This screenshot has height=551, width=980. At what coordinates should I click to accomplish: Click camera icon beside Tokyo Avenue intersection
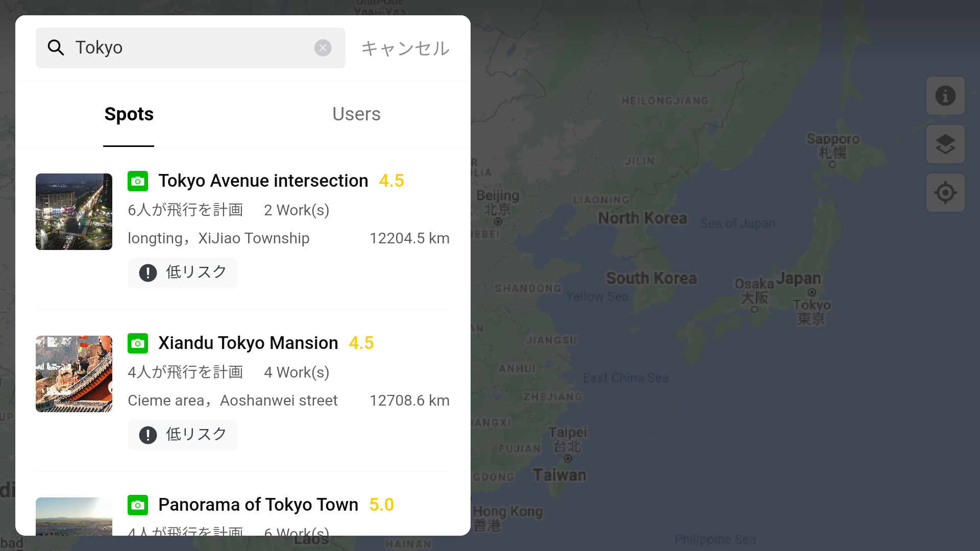click(138, 181)
